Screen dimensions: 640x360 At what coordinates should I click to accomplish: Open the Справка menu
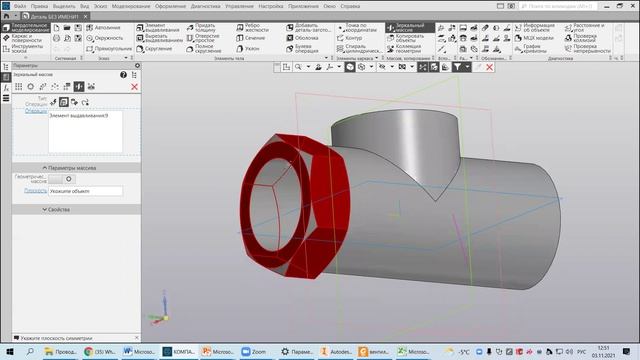(350, 6)
